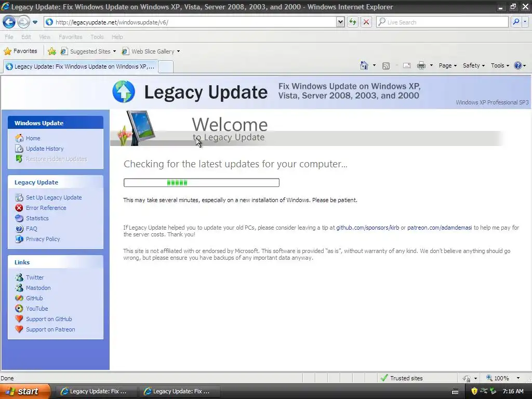Open the Tools command bar menu
532x399 pixels.
tap(500, 66)
